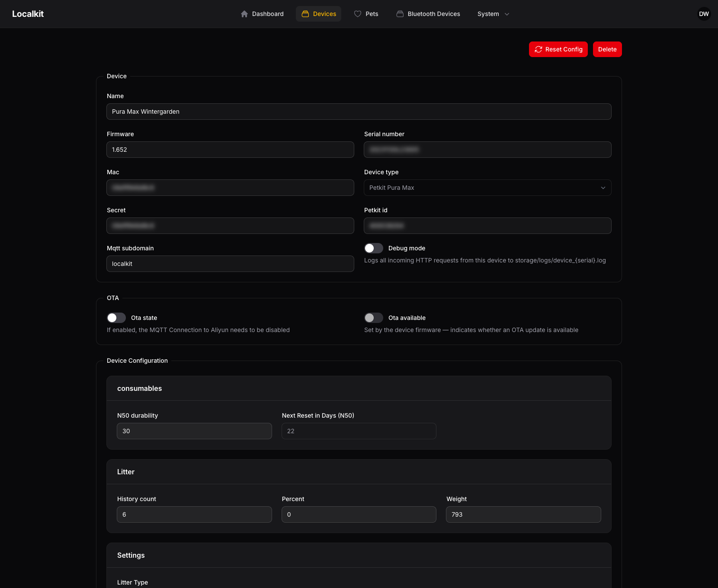Screen dimensions: 718x588
Task: Click the Litter section heading
Action: [x=126, y=472]
